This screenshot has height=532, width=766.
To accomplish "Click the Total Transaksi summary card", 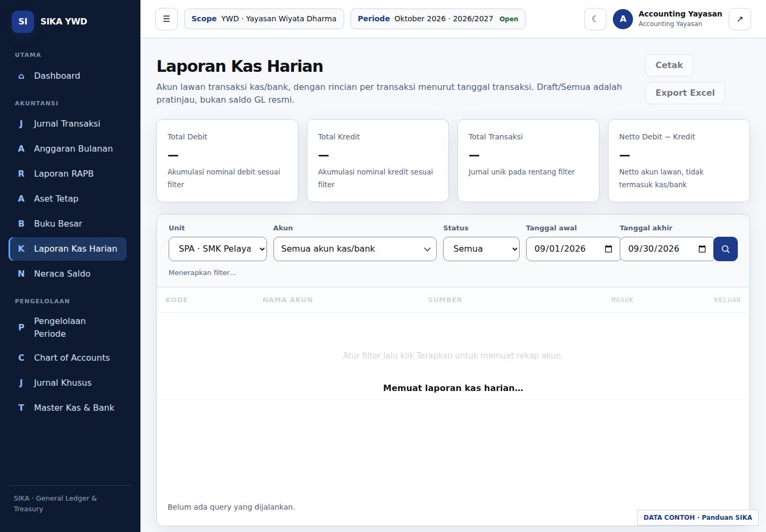I will (x=528, y=161).
